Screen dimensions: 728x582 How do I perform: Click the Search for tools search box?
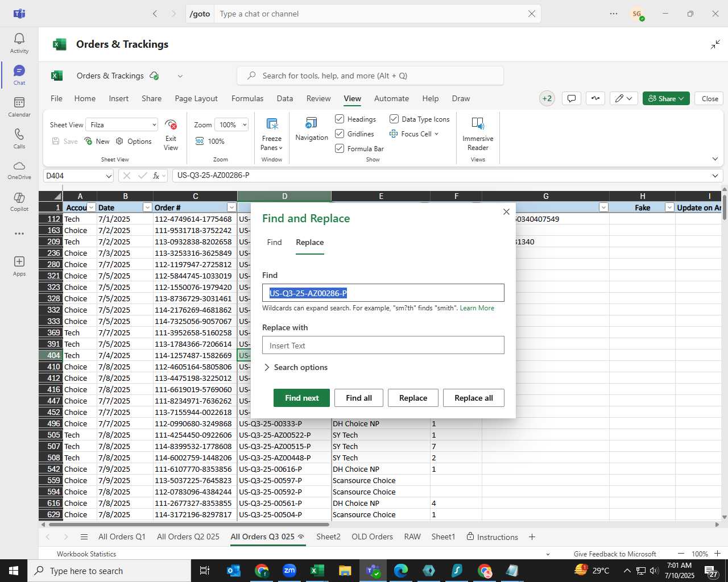[x=370, y=76]
